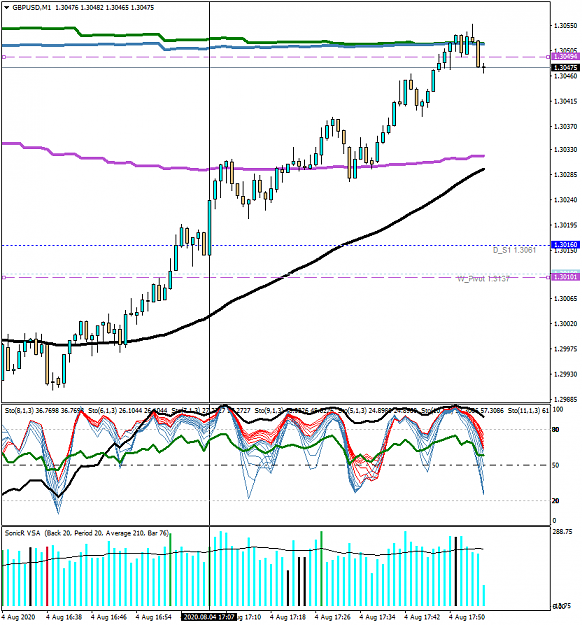Click the volume scale value 288.75
Viewport: 582px width, 625px height.
(x=562, y=532)
